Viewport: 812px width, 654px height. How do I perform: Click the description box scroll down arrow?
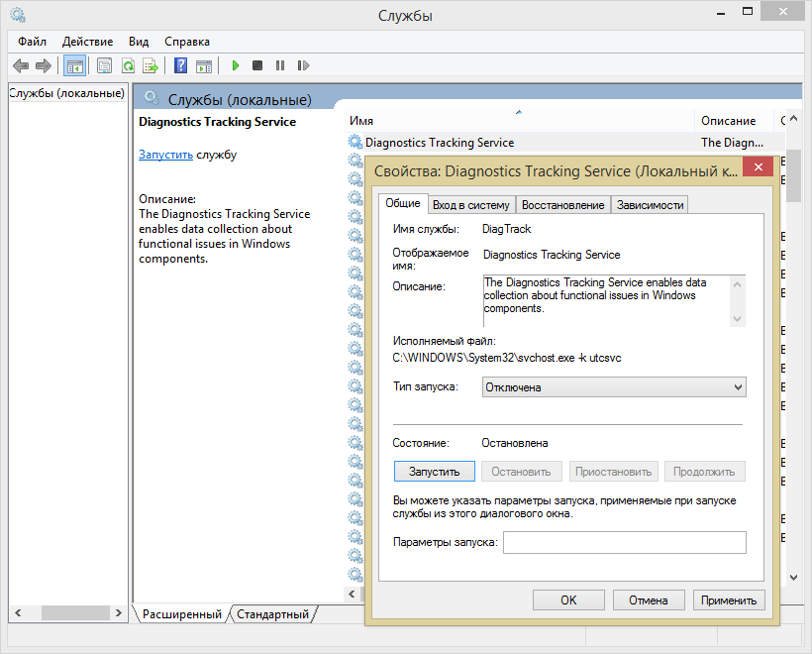[x=738, y=319]
